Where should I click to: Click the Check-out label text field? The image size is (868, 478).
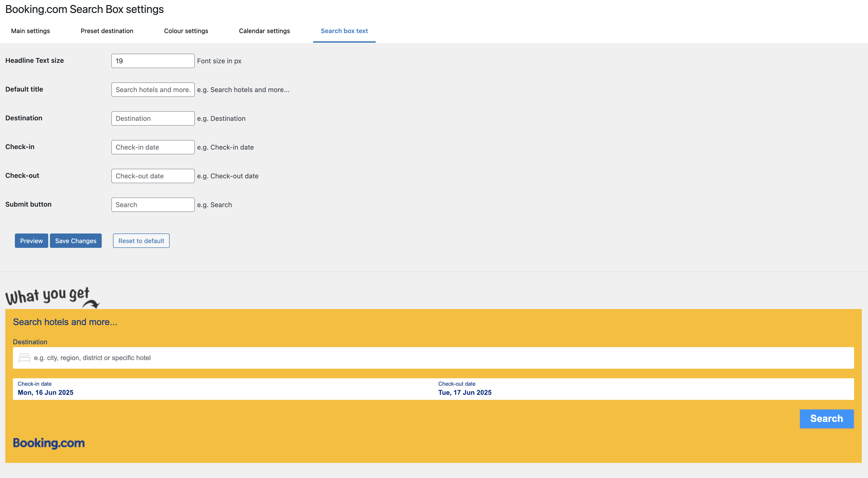[153, 176]
